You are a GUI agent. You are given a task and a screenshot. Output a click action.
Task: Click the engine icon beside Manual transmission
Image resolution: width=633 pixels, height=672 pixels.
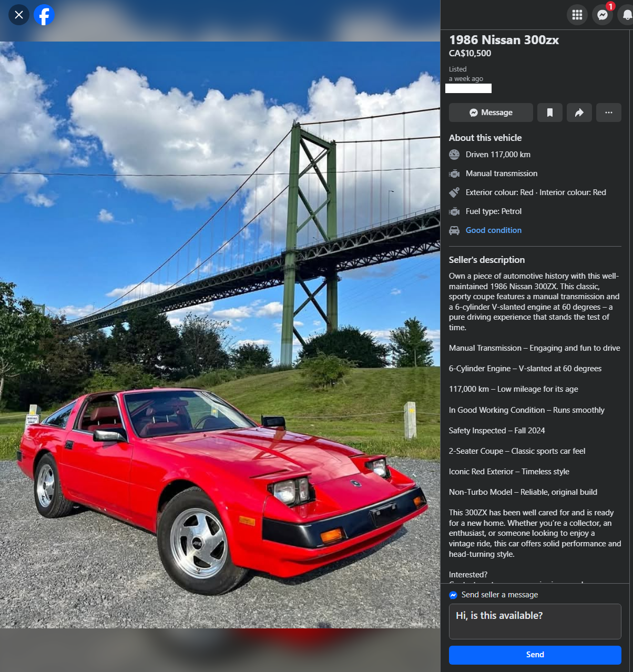point(454,174)
